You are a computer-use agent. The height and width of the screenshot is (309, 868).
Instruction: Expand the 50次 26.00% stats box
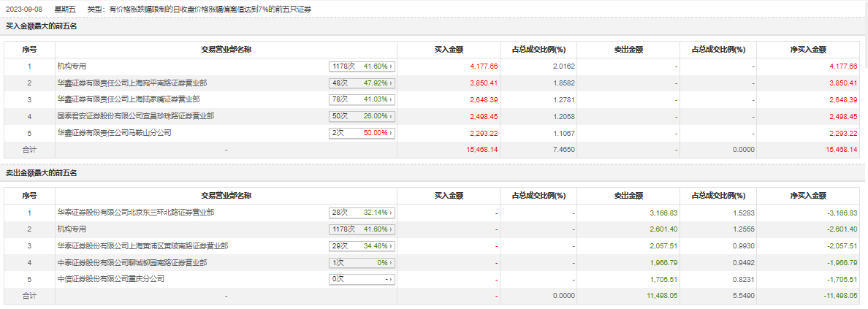[362, 116]
